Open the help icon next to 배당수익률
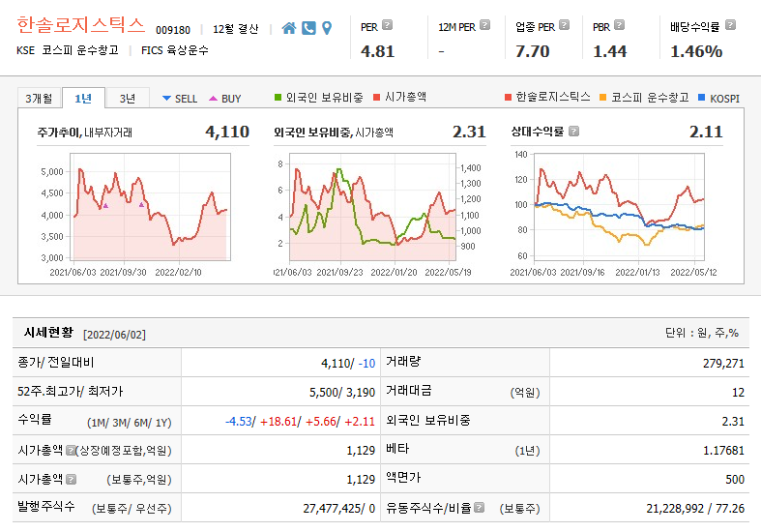 [730, 25]
